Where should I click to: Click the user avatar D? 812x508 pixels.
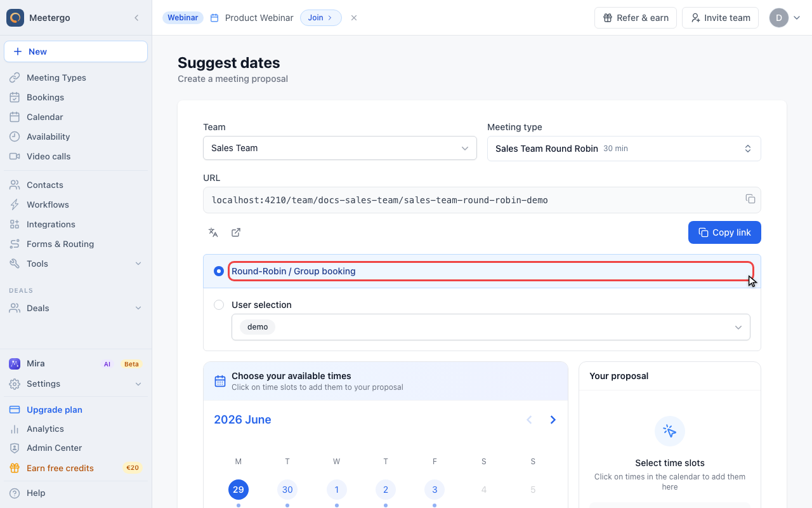click(779, 18)
